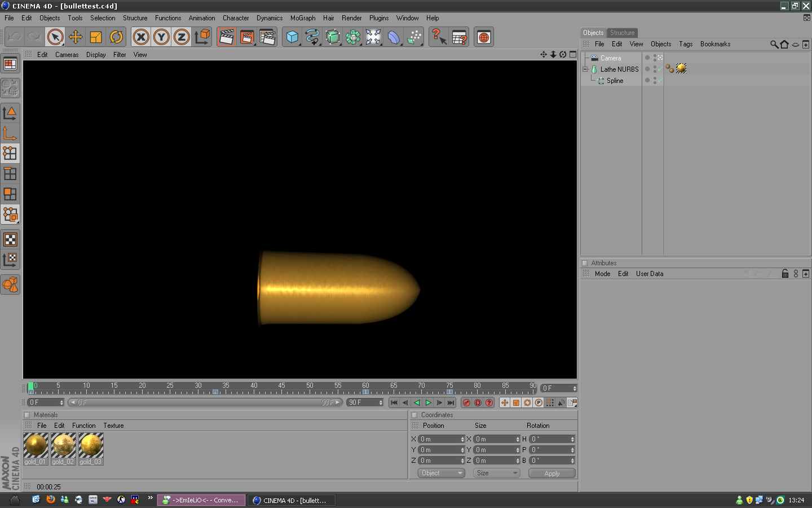Toggle X axis lock

click(x=141, y=37)
